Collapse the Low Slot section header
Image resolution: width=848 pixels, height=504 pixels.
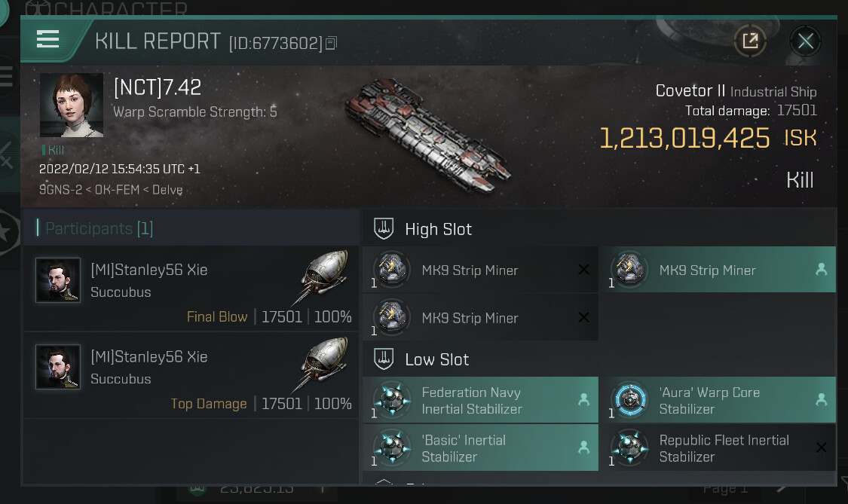click(x=436, y=359)
